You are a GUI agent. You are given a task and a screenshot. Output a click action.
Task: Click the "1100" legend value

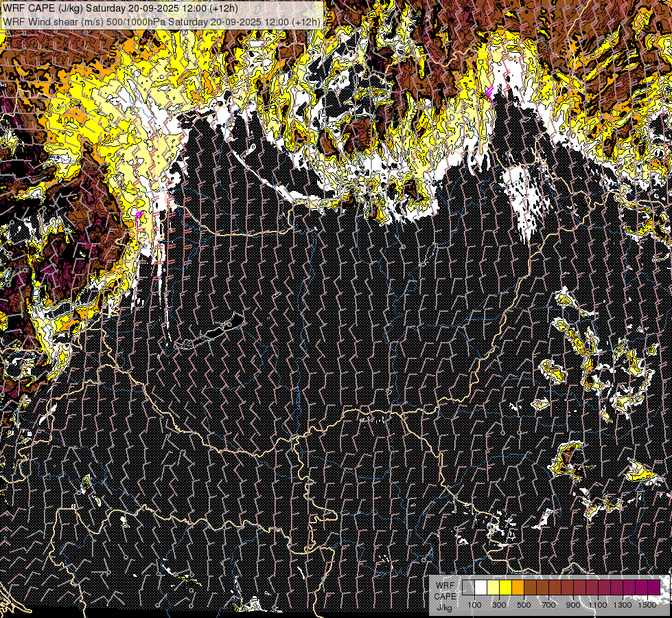[597, 605]
